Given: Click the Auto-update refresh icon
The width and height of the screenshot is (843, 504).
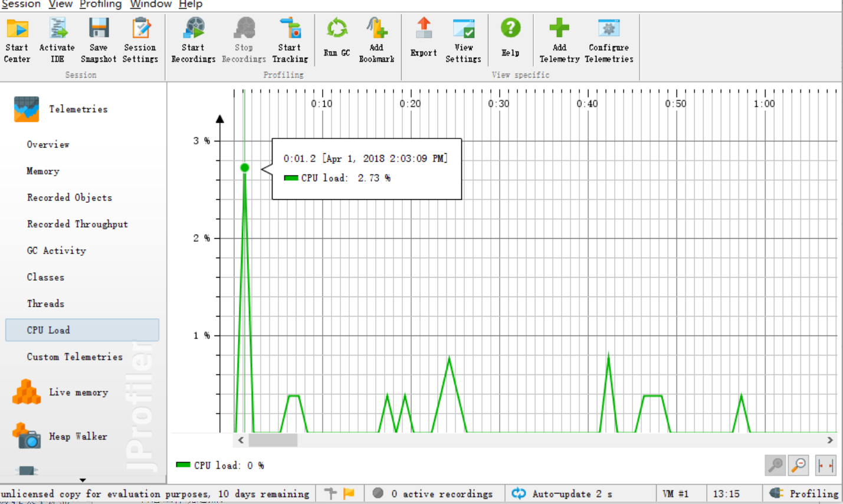Looking at the screenshot, I should click(x=519, y=493).
